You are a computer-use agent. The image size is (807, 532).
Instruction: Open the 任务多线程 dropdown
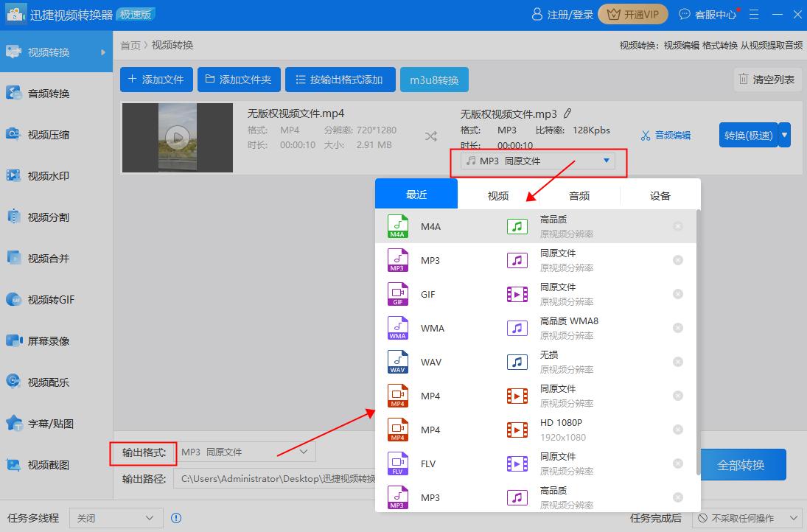(115, 518)
